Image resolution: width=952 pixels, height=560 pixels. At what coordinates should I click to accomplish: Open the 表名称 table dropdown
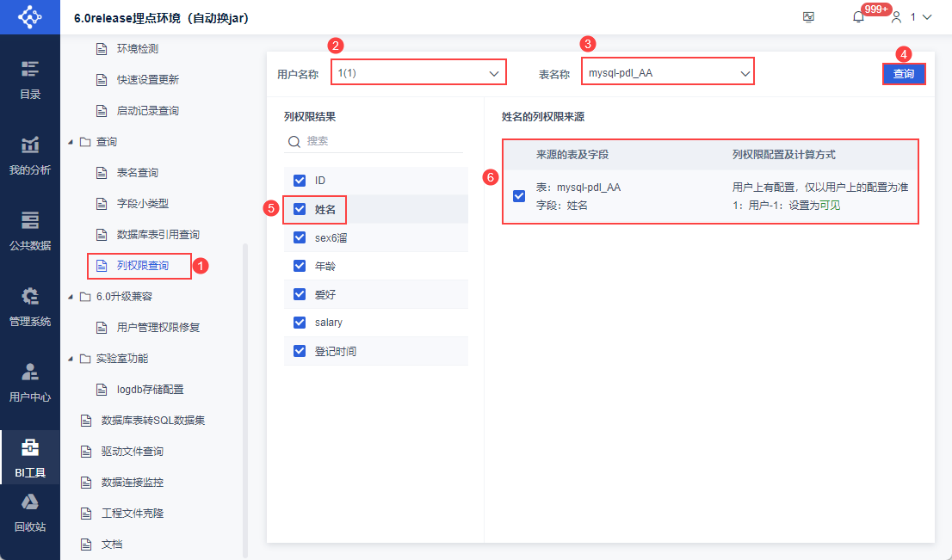tap(667, 73)
